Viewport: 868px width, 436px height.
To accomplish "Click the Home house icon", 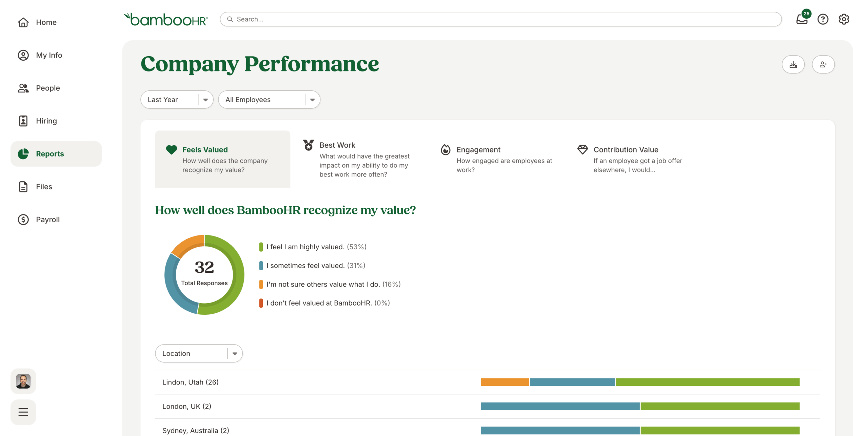I will 23,22.
